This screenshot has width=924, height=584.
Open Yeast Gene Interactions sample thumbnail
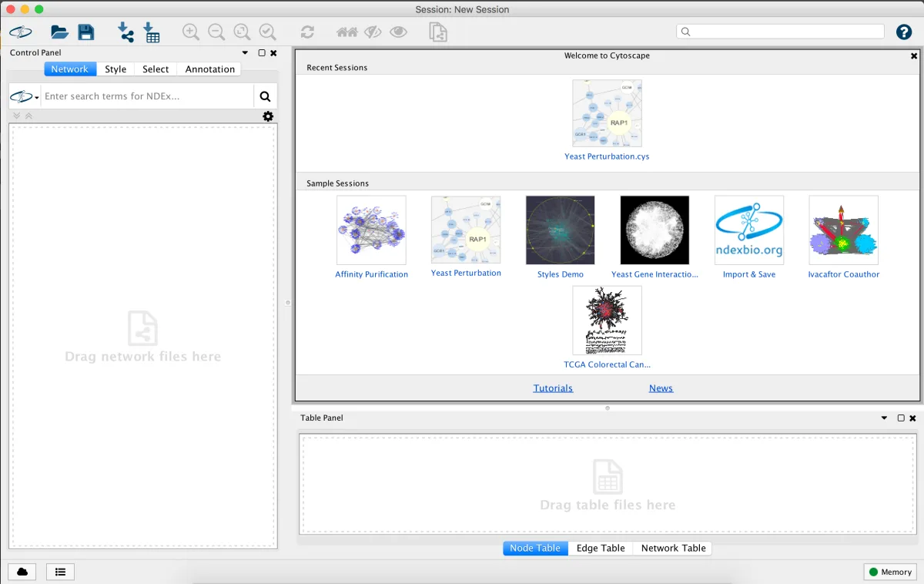tap(654, 230)
